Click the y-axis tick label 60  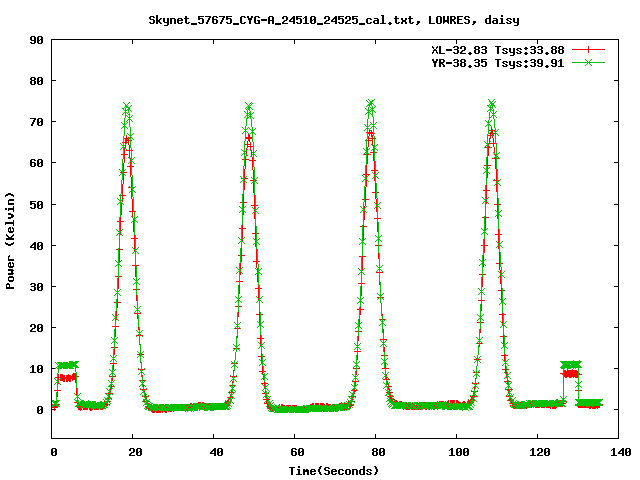click(36, 163)
